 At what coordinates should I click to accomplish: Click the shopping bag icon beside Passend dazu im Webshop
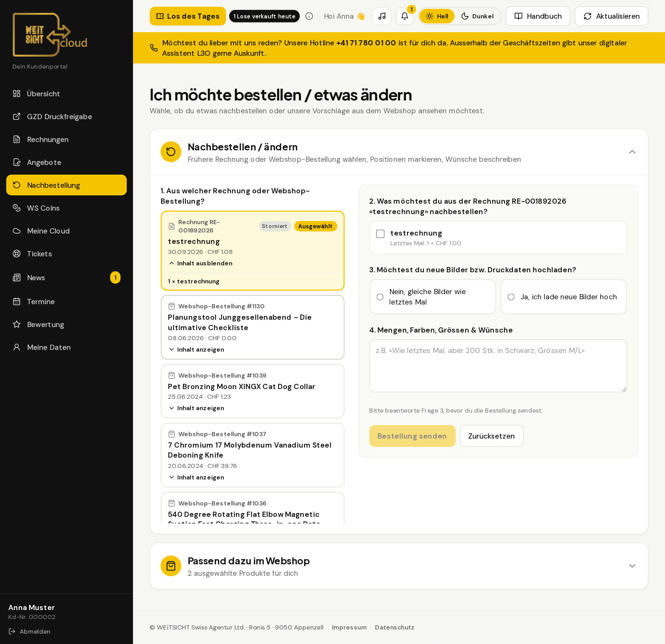pos(171,566)
